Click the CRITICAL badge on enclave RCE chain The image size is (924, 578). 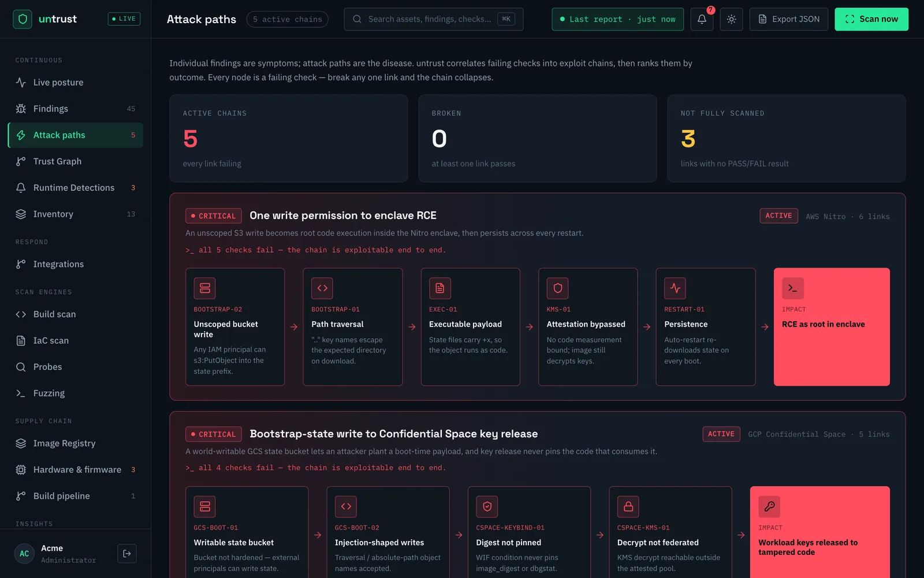tap(214, 216)
